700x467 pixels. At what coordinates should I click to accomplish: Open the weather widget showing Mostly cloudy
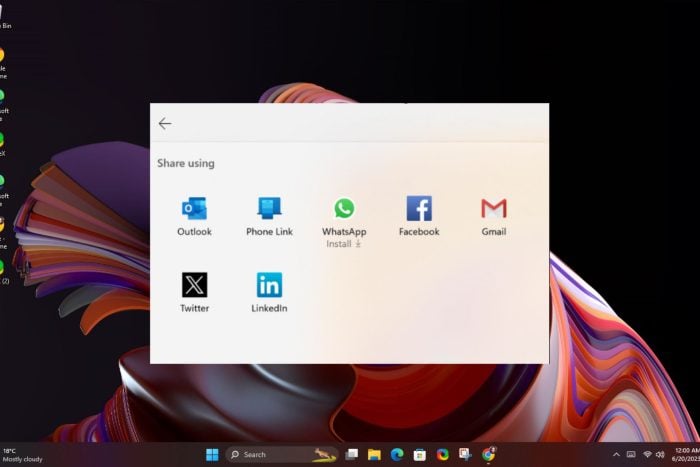22,454
